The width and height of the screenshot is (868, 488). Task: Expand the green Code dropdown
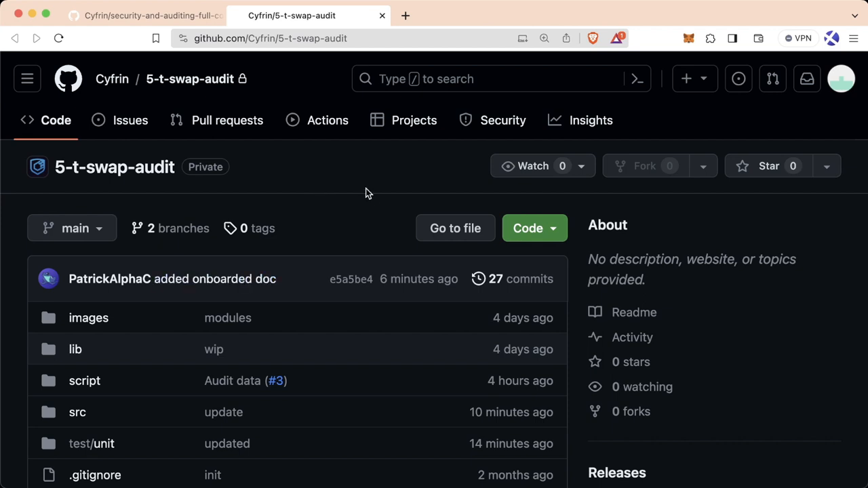tap(534, 228)
